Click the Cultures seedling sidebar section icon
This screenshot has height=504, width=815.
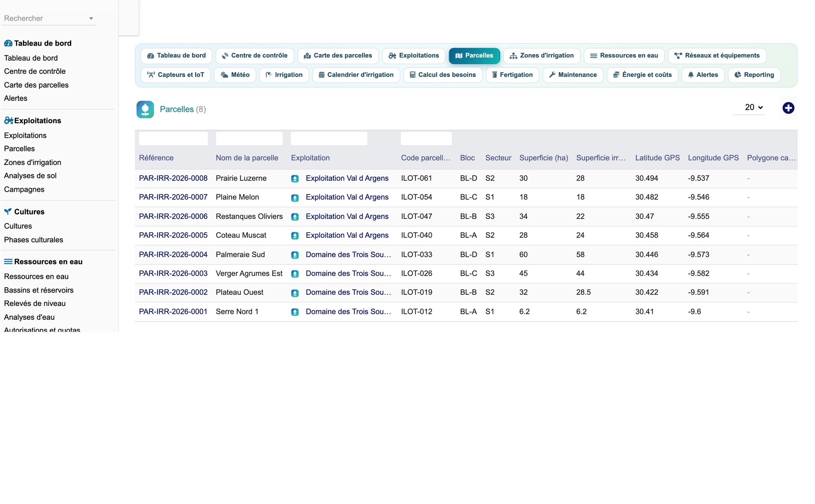pyautogui.click(x=8, y=211)
